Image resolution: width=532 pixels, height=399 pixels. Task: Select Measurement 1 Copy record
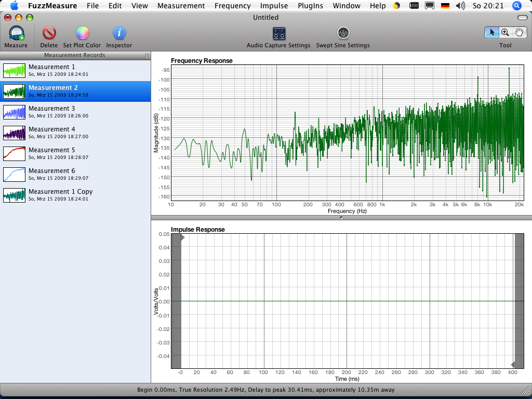tap(75, 195)
